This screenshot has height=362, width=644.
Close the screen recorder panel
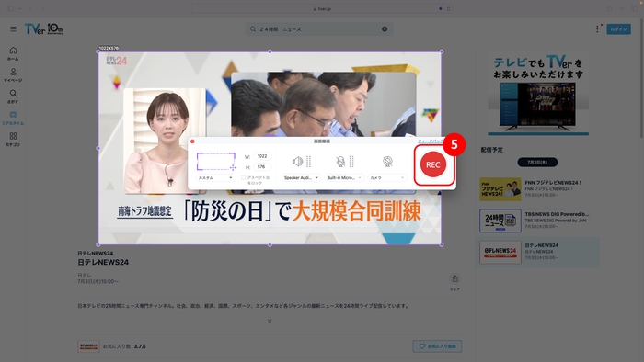(x=192, y=141)
